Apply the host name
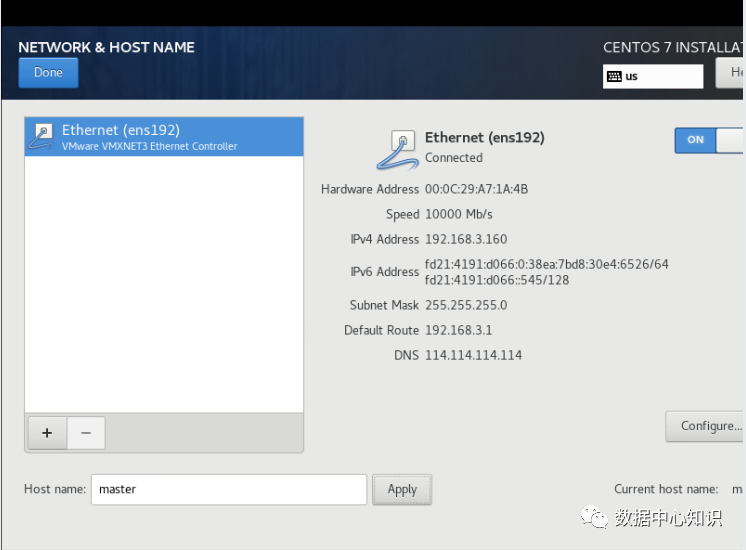This screenshot has height=550, width=746. (402, 489)
